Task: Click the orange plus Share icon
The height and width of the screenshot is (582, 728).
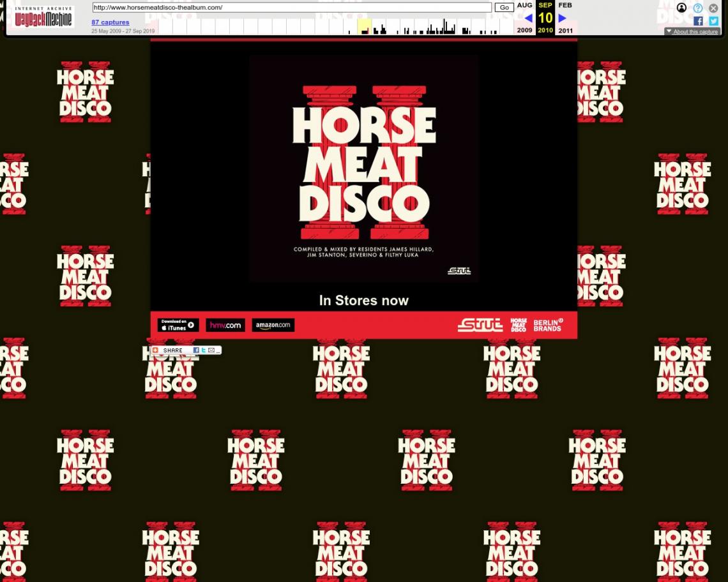Action: (x=156, y=350)
